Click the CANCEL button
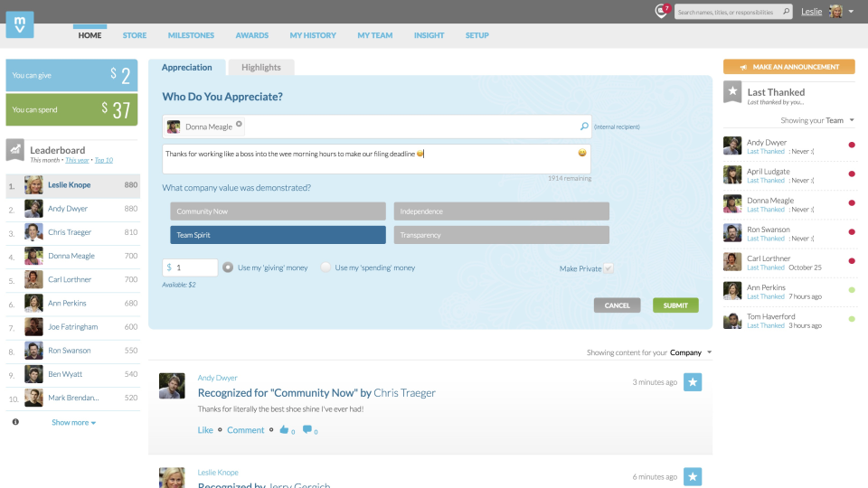This screenshot has width=868, height=488. (618, 305)
